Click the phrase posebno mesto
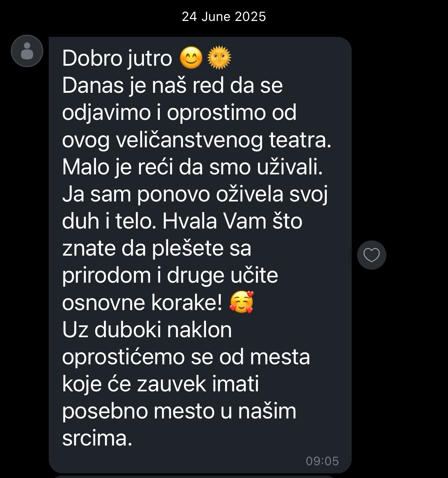448x478 pixels. (x=139, y=411)
